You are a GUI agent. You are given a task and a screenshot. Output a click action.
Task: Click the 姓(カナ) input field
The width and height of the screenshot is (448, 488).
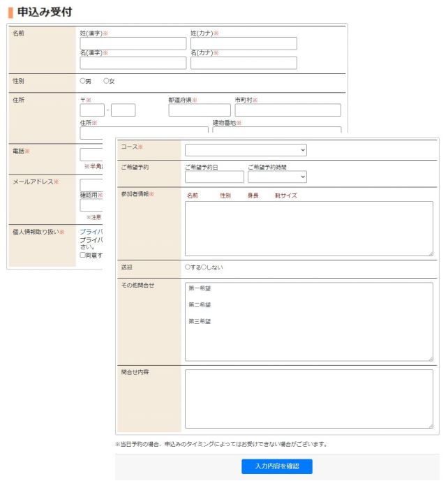point(244,43)
